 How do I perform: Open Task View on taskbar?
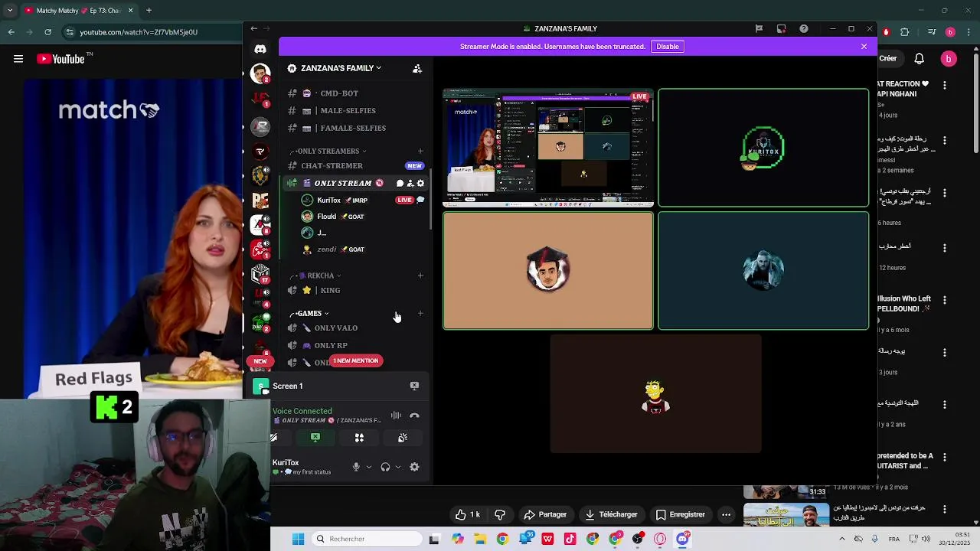434,539
